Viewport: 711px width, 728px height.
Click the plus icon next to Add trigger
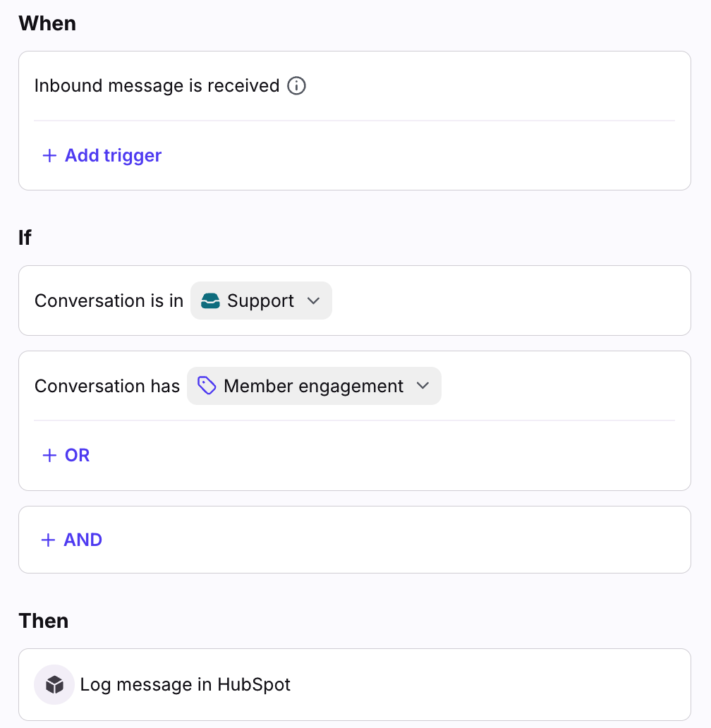click(x=49, y=156)
